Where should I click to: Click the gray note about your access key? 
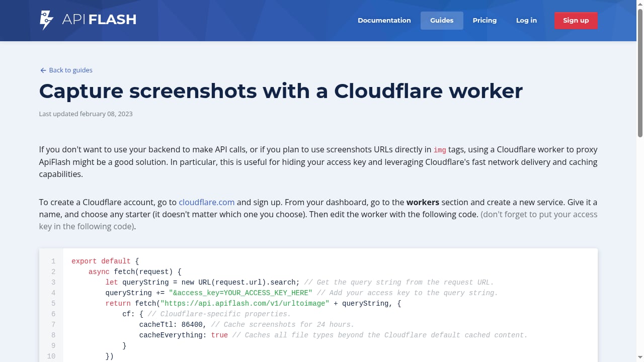coord(318,220)
